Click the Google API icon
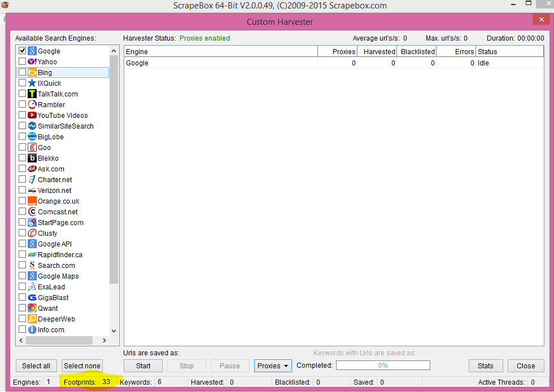The width and height of the screenshot is (554, 392). pyautogui.click(x=32, y=244)
